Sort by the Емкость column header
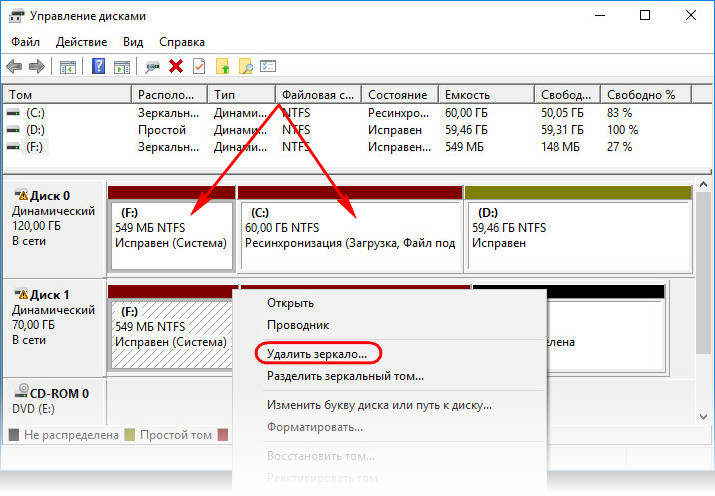 [486, 95]
